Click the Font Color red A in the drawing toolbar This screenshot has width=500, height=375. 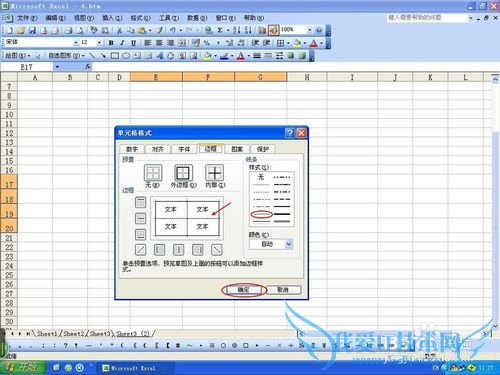tap(240, 56)
